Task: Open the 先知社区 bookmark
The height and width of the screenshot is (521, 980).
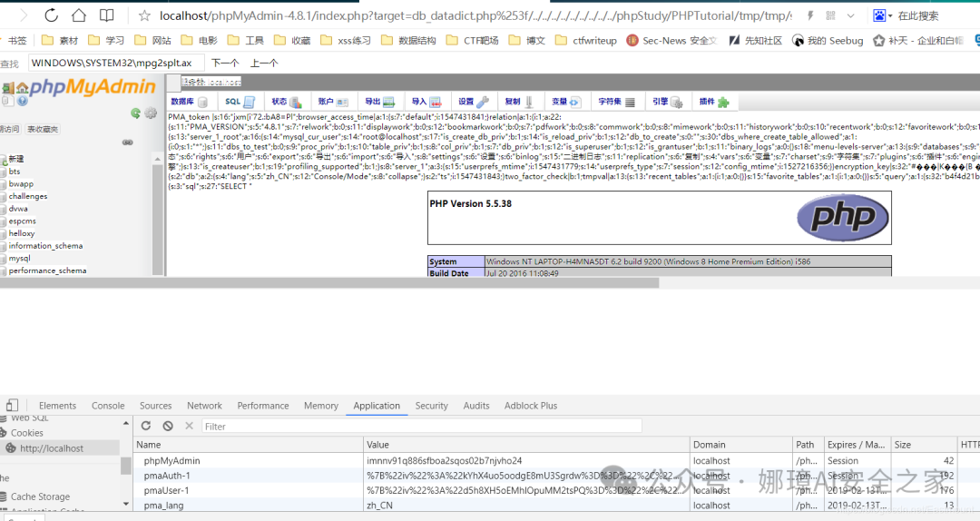Action: [755, 41]
